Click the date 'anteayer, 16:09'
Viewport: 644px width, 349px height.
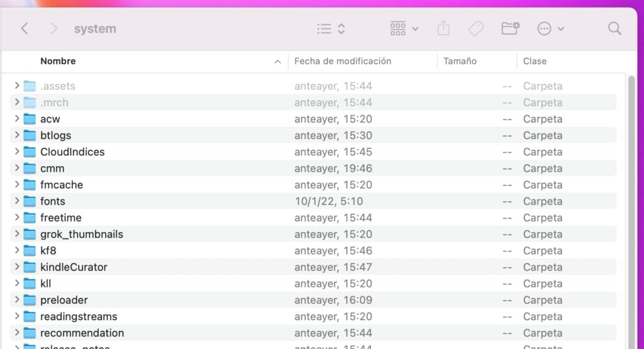333,300
